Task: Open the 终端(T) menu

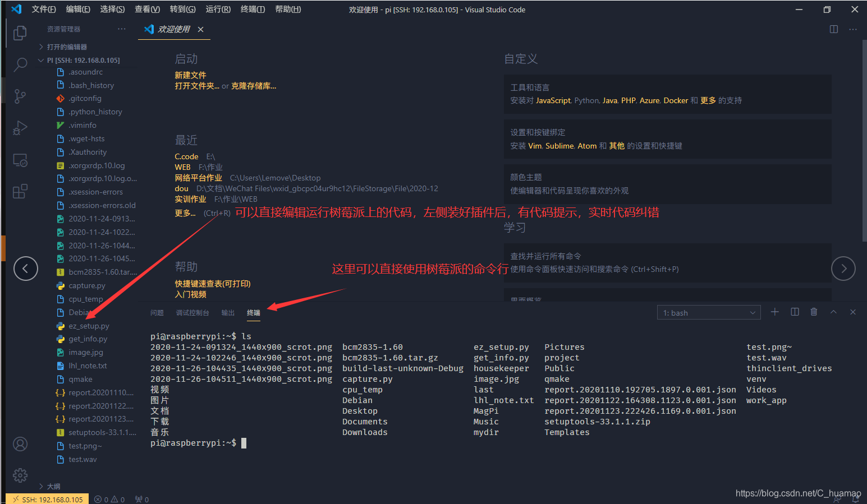Action: pyautogui.click(x=253, y=9)
